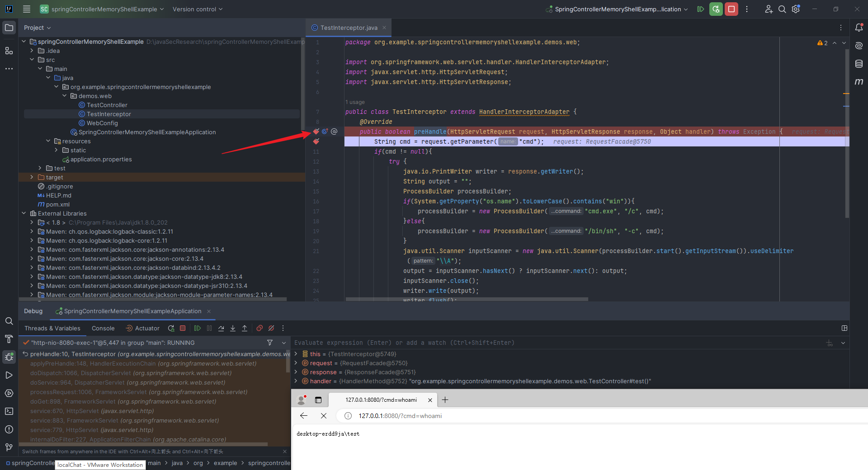The image size is (868, 470).
Task: Toggle the breakpoint on line 10
Action: 316,141
